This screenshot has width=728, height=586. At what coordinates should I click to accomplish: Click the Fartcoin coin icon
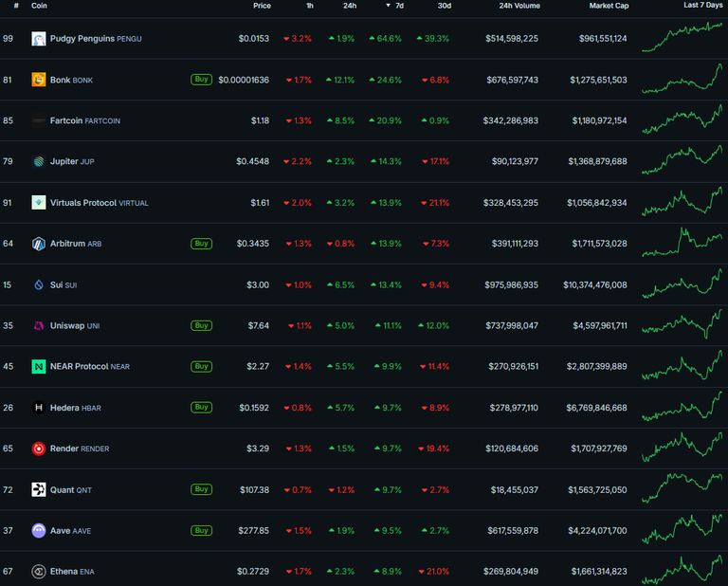pyautogui.click(x=39, y=120)
